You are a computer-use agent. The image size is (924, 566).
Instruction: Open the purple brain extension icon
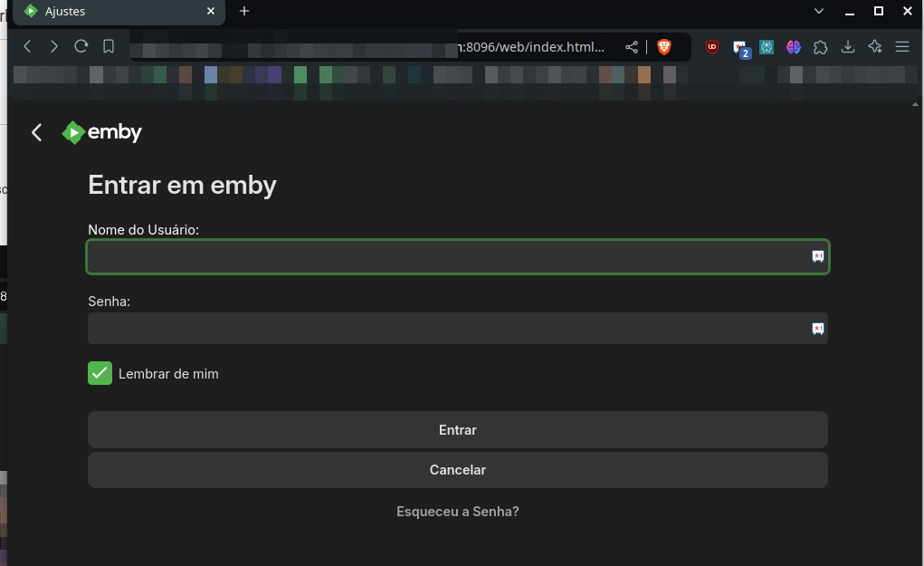click(x=793, y=47)
